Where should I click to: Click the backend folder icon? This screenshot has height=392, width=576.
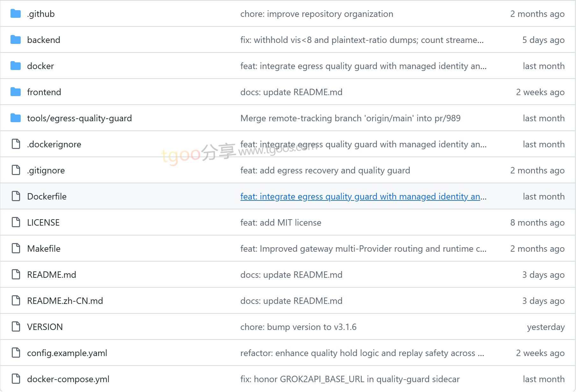tap(16, 40)
